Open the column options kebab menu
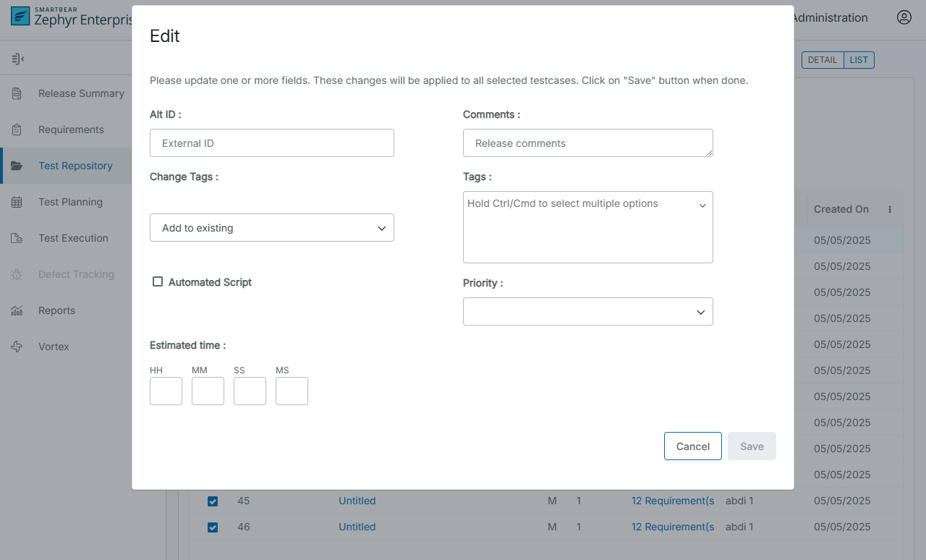Screen dimensions: 926x560 [890, 209]
